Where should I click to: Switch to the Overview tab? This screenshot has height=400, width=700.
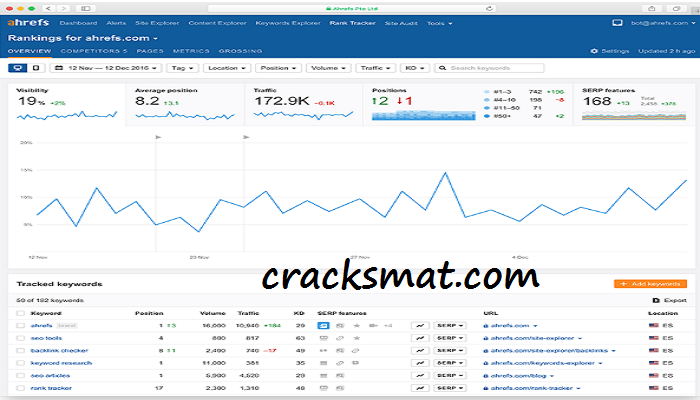(x=29, y=51)
